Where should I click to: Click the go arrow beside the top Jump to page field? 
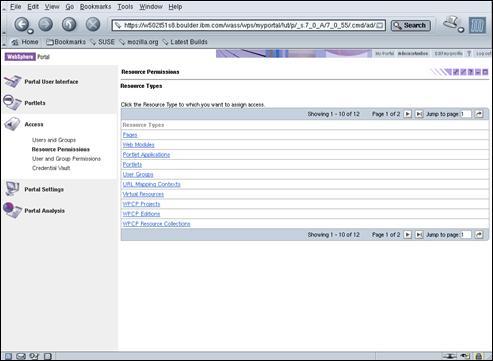click(479, 114)
